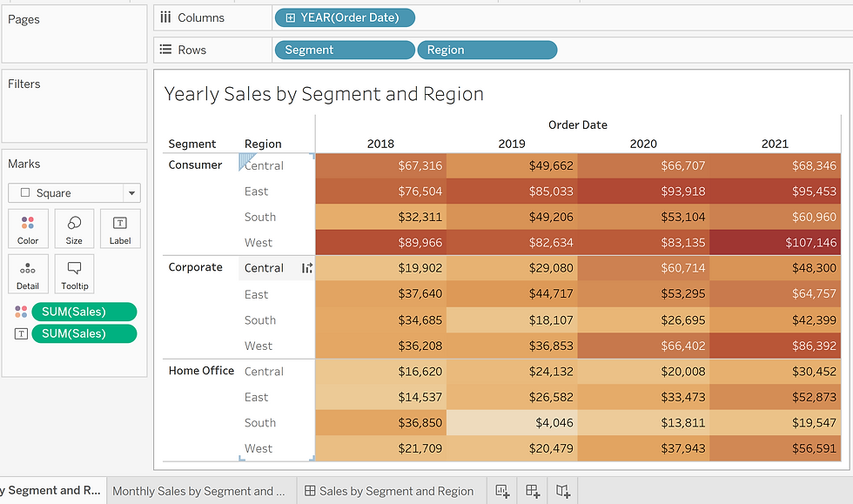Screen dimensions: 853x504
Task: Open the Tooltip mark card
Action: coord(74,274)
